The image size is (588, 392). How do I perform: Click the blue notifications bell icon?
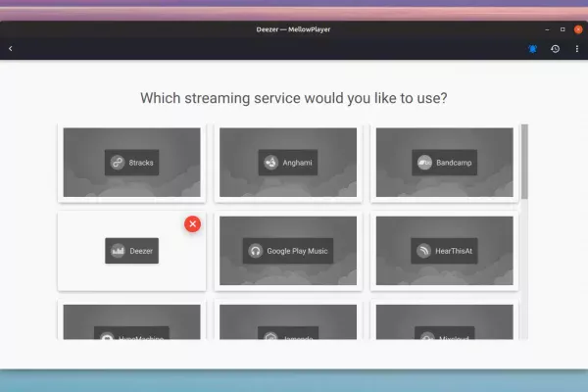(x=532, y=49)
